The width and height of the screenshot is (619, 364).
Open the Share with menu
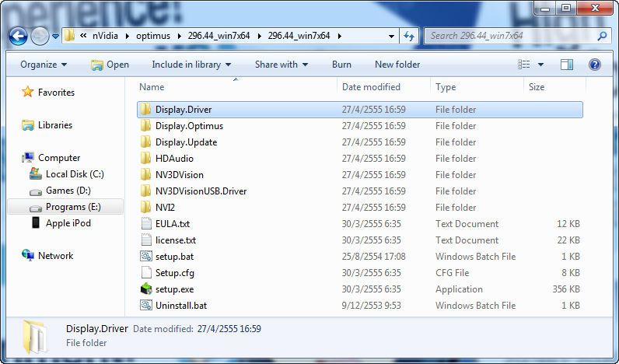281,65
